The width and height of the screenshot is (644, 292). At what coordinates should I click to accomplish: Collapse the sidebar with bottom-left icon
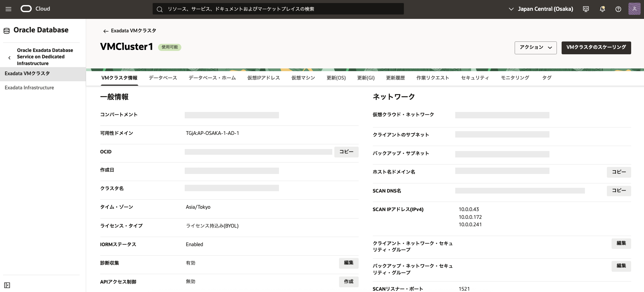[x=7, y=285]
